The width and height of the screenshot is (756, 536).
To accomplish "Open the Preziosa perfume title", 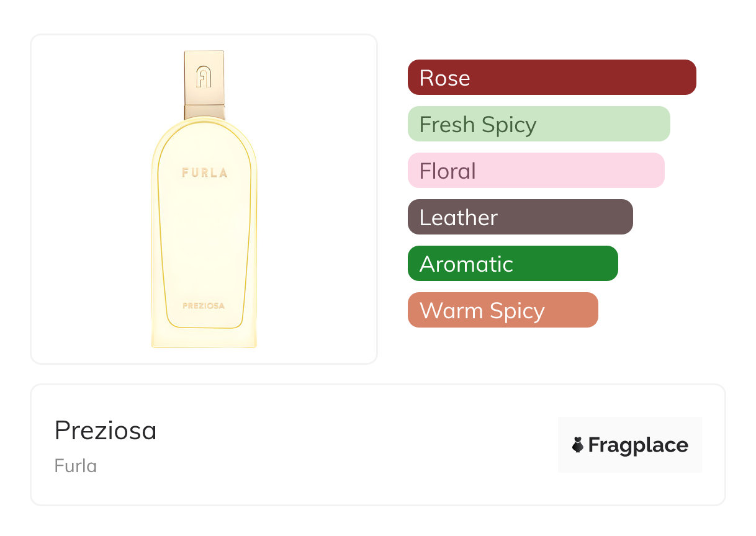I will coord(106,431).
